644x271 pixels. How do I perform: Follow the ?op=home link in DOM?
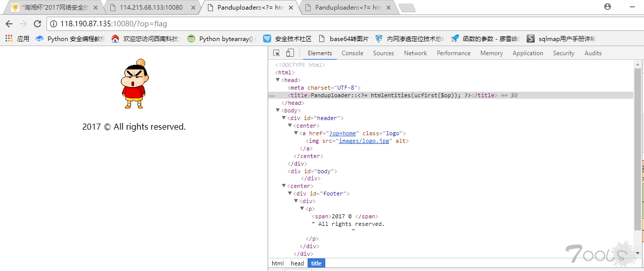pyautogui.click(x=343, y=133)
